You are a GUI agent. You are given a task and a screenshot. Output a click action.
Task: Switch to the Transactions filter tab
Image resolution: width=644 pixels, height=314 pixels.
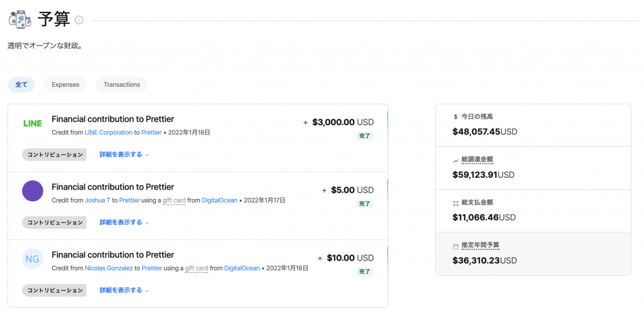click(121, 84)
